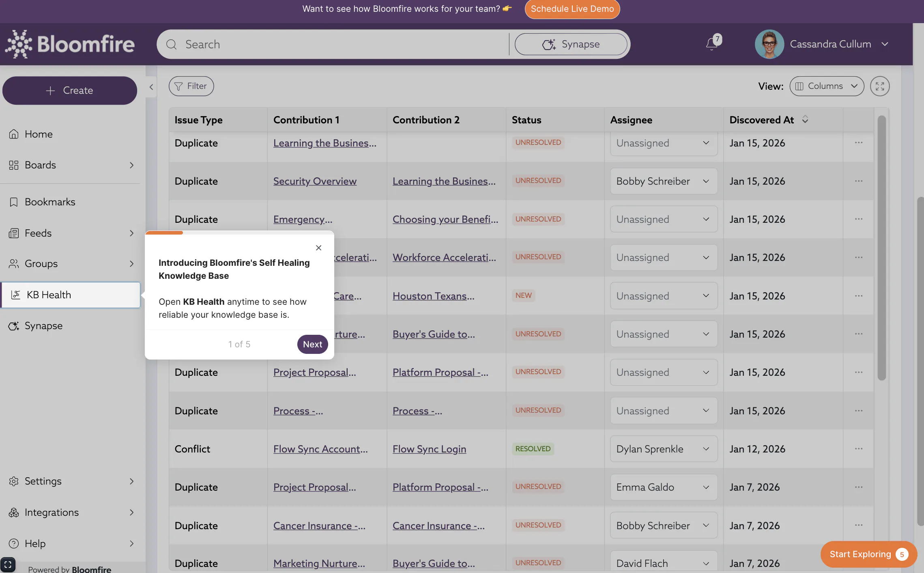The height and width of the screenshot is (573, 924).
Task: Select KB Health in the sidebar
Action: [71, 295]
